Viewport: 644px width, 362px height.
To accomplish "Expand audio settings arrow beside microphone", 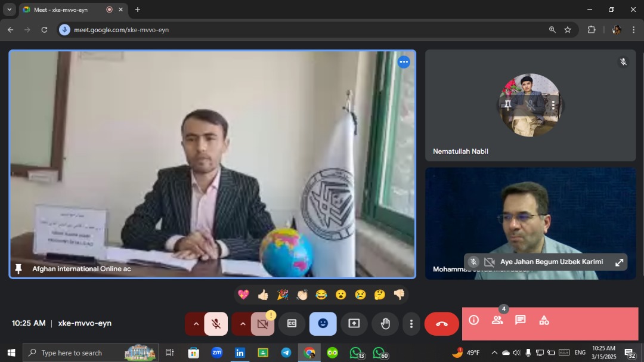I will pyautogui.click(x=196, y=324).
